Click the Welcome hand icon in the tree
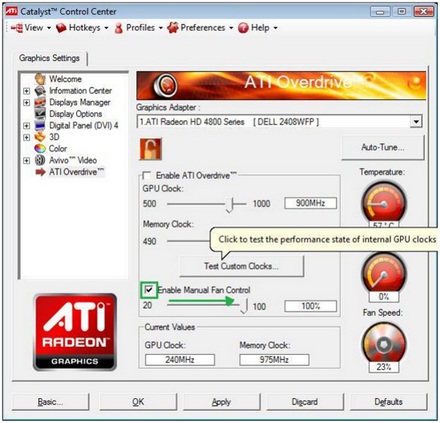The width and height of the screenshot is (440, 423). pos(40,79)
